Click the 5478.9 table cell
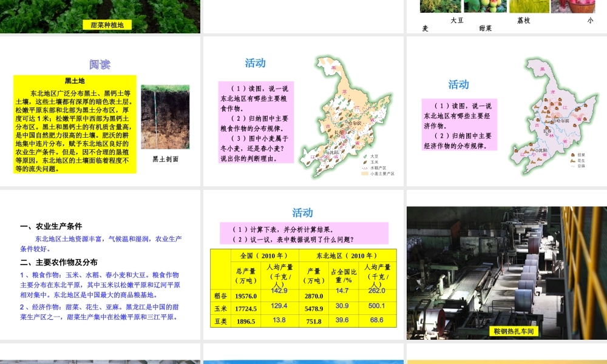607x364 pixels. click(x=314, y=309)
